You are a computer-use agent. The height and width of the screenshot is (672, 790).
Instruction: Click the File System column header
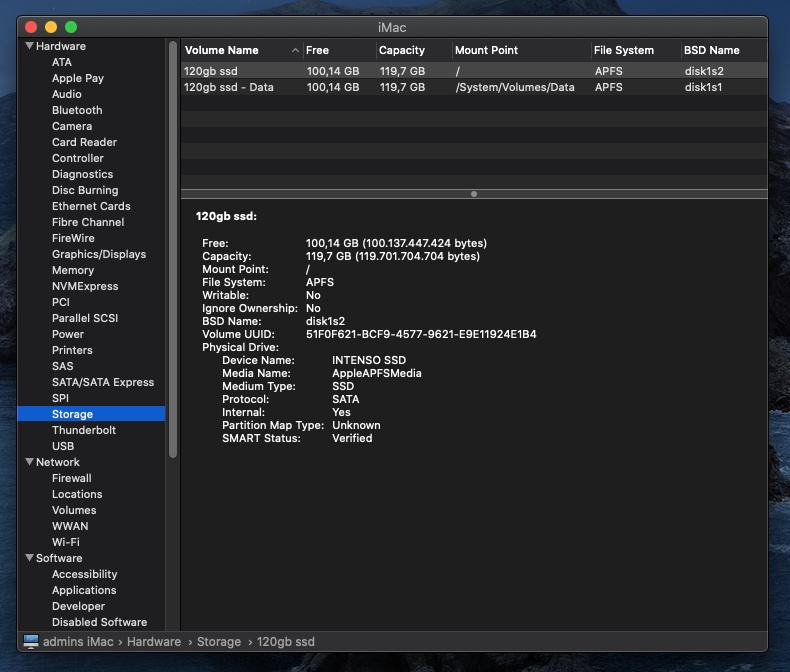[624, 50]
